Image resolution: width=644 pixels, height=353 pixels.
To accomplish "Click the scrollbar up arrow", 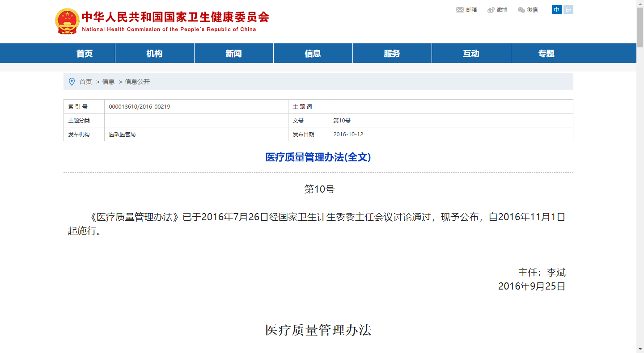I will pos(640,4).
